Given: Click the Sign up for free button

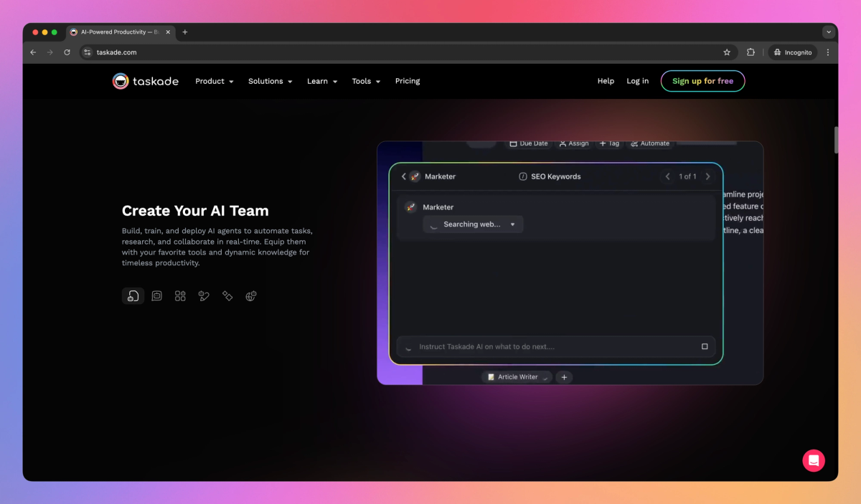Looking at the screenshot, I should [x=702, y=81].
